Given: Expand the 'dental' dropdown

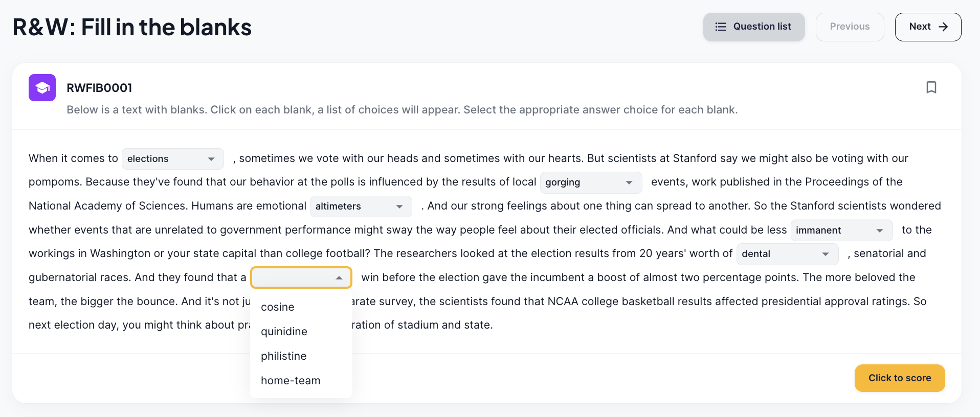Looking at the screenshot, I should pos(787,254).
